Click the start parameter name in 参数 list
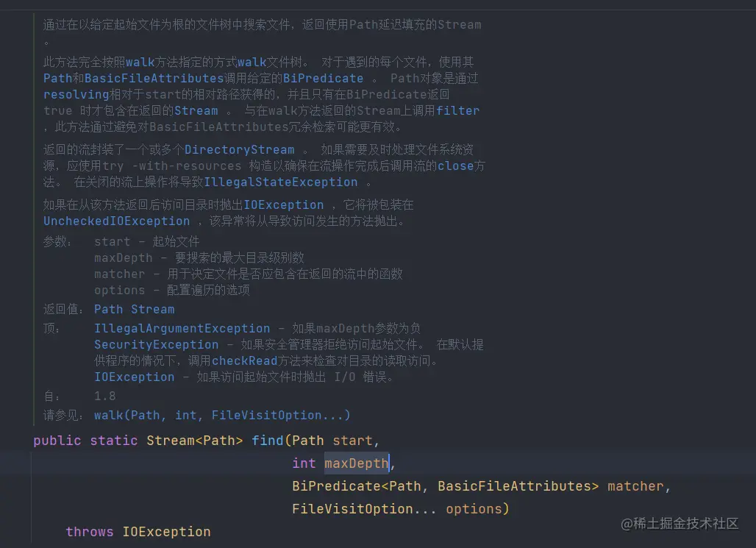This screenshot has width=756, height=548. coord(113,242)
